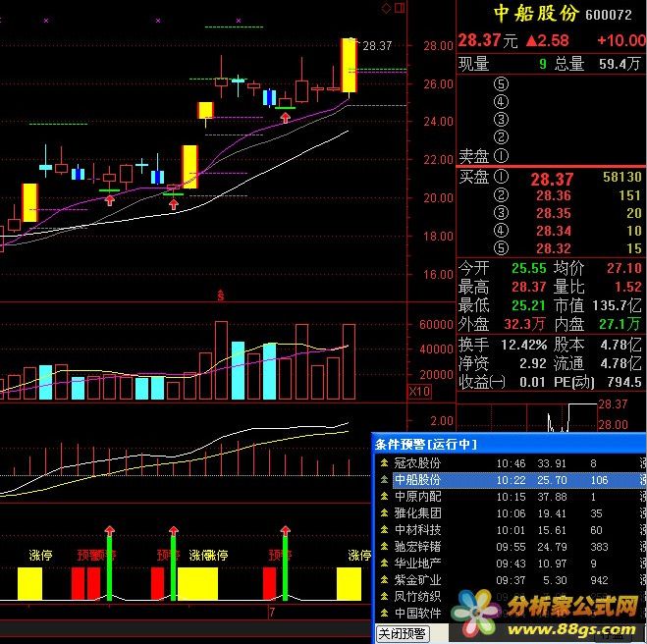Screen dimensions: 647x644
Task: Click circled 5 beside bid 28.32
Action: point(501,248)
